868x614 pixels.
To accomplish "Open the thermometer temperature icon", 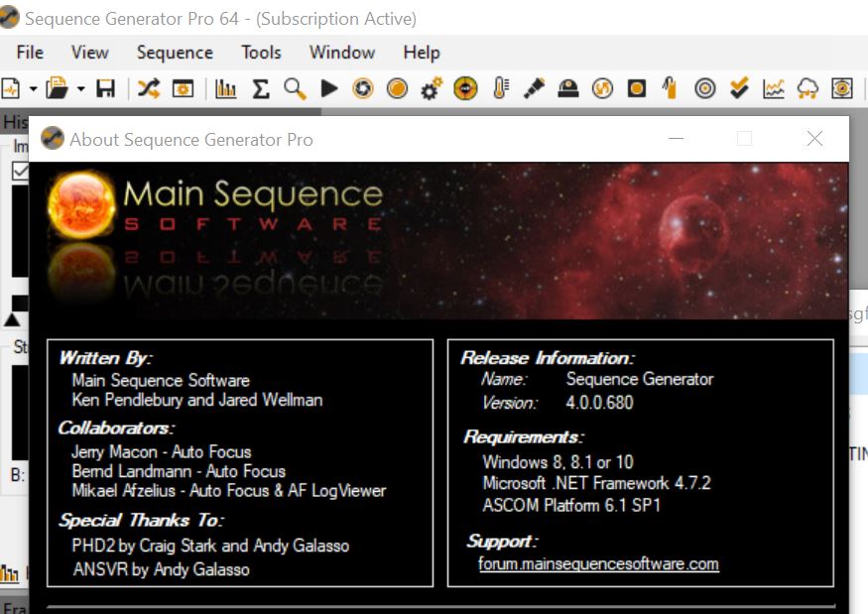I will [500, 88].
